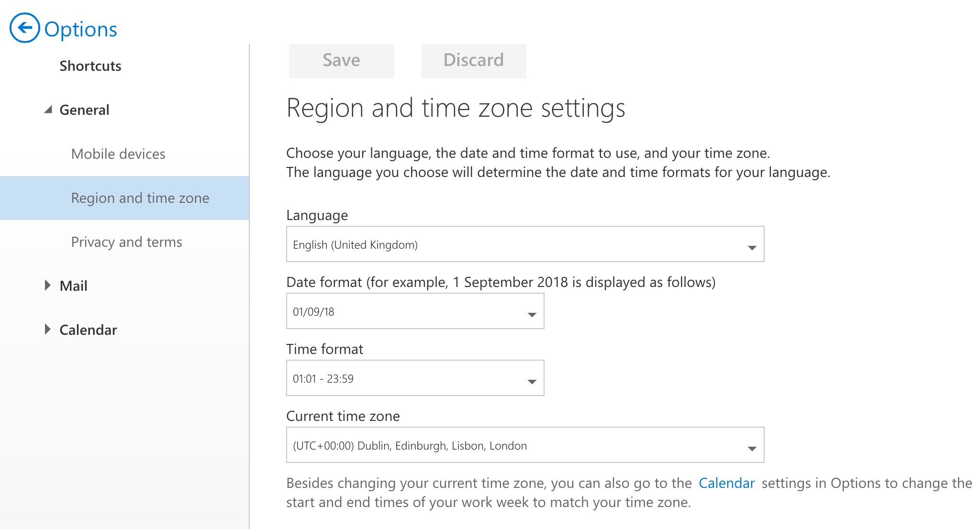Click the Calendar heading in sidebar
Image resolution: width=980 pixels, height=529 pixels.
click(x=88, y=330)
